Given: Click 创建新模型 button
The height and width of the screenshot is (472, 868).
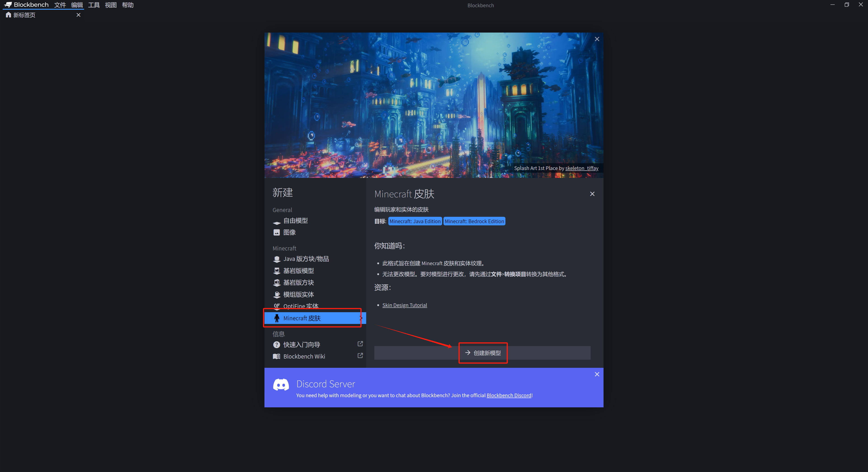Looking at the screenshot, I should point(482,353).
